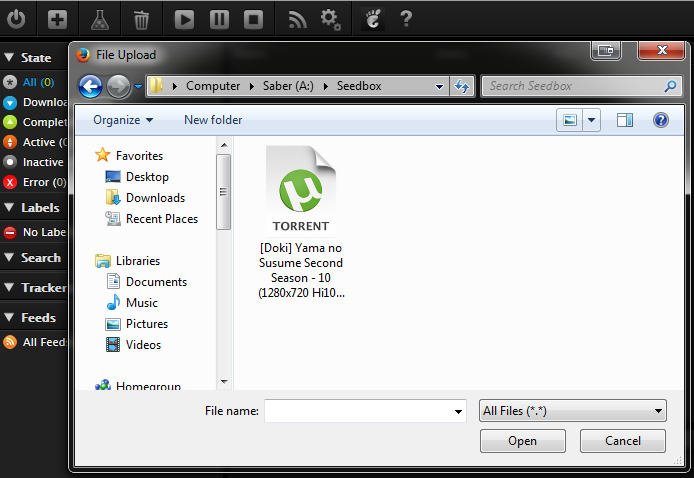Click the play start torrent icon

click(184, 19)
